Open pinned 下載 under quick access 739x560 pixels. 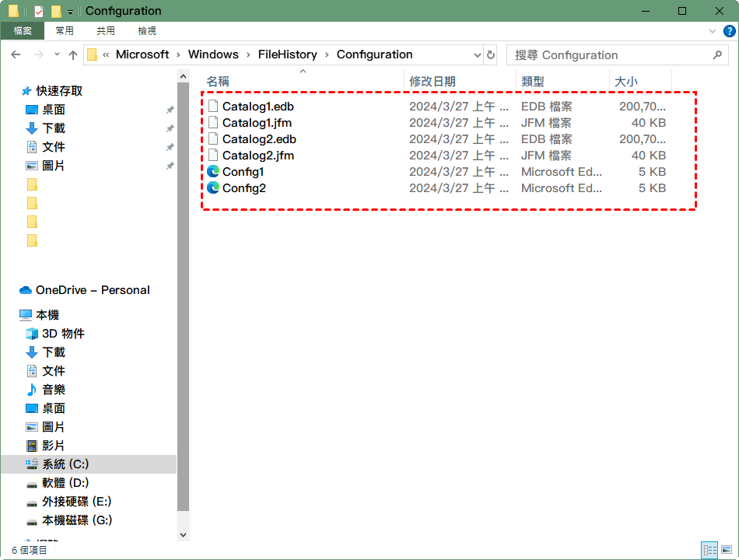(x=53, y=128)
